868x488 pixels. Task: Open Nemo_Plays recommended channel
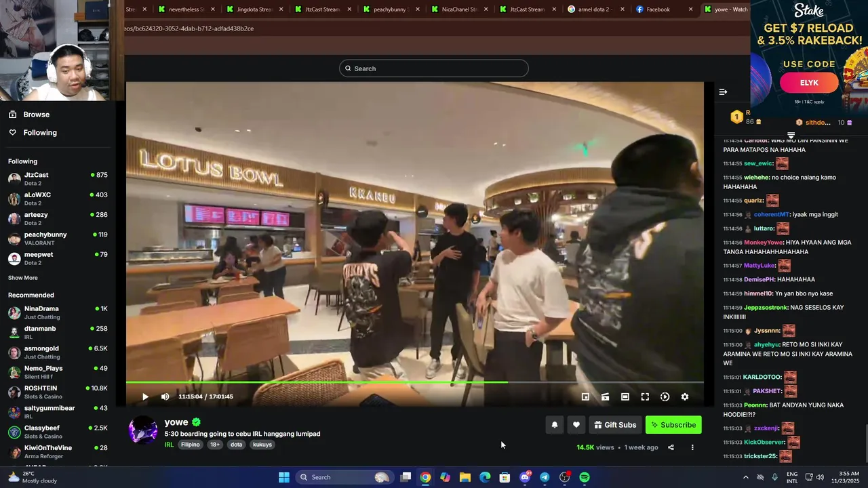[x=58, y=372]
